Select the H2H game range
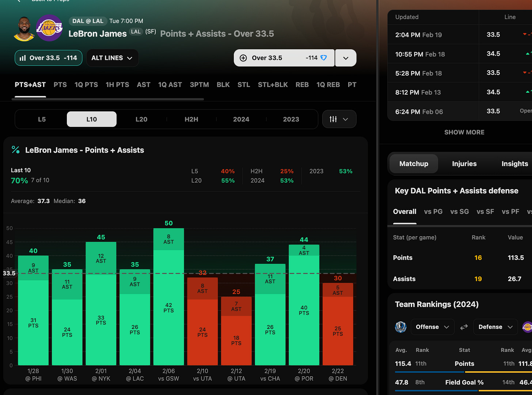 coord(191,119)
